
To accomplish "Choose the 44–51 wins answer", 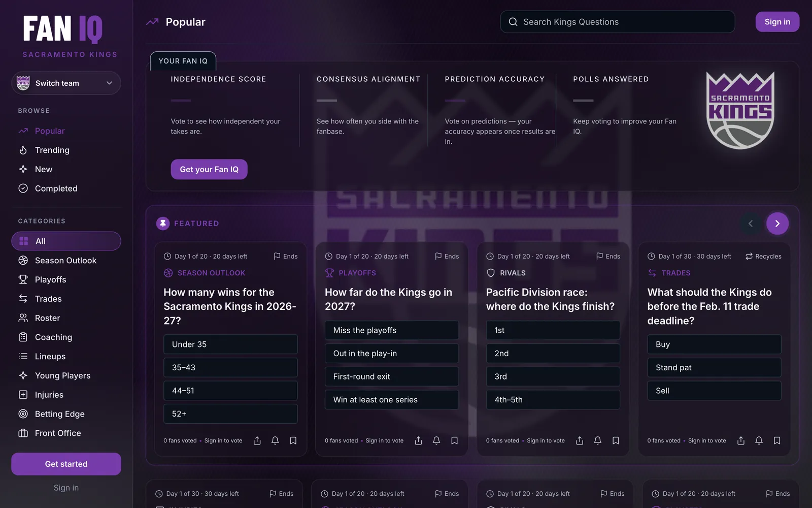I will [230, 391].
